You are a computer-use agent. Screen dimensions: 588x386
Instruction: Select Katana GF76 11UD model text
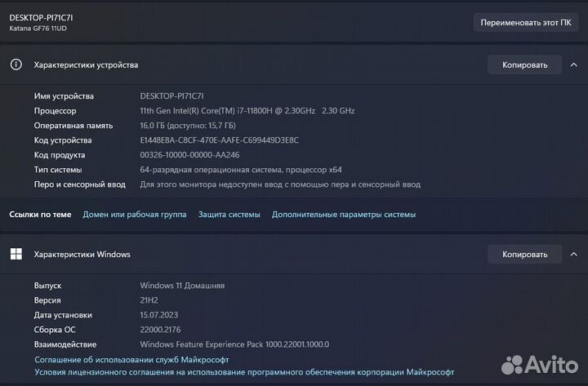point(38,29)
